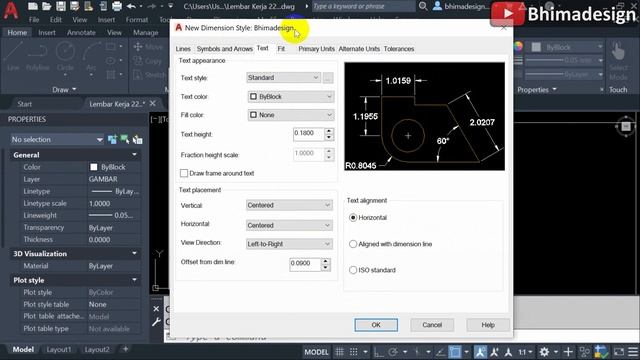The image size is (640, 360).
Task: Click the customization hamburger icon in status bar
Action: pyautogui.click(x=633, y=352)
